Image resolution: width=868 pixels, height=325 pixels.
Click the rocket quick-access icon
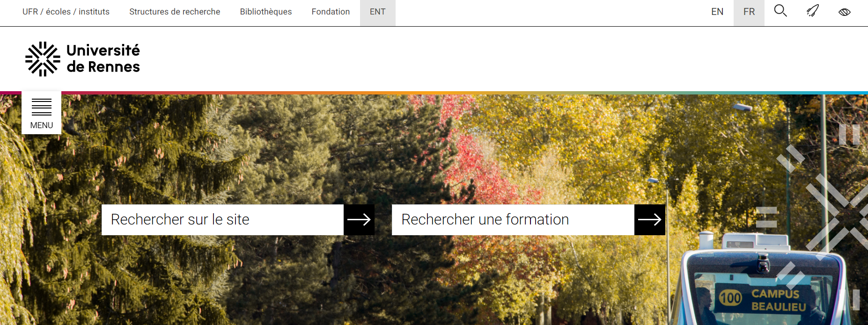click(813, 11)
